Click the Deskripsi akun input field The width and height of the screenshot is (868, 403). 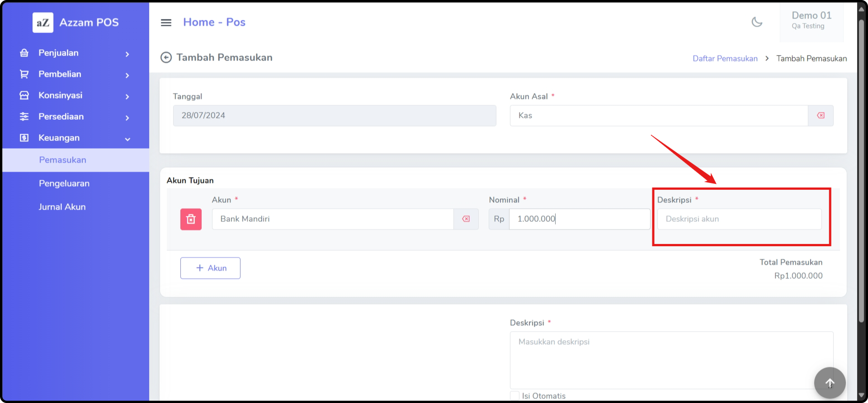click(739, 219)
